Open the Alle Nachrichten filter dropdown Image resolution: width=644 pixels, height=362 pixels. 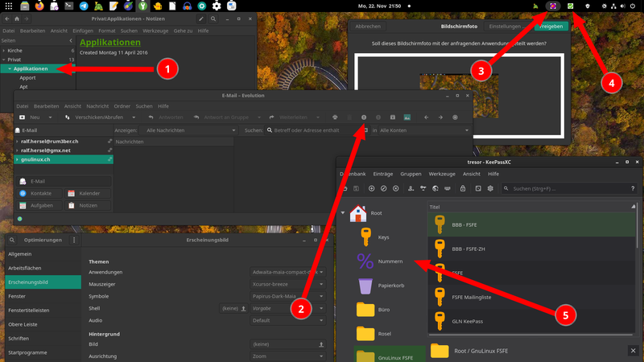pyautogui.click(x=188, y=130)
